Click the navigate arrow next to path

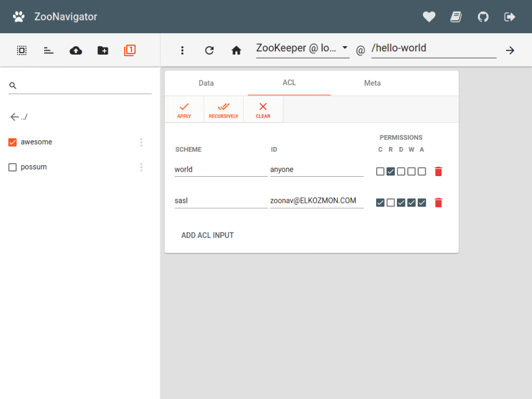510,51
